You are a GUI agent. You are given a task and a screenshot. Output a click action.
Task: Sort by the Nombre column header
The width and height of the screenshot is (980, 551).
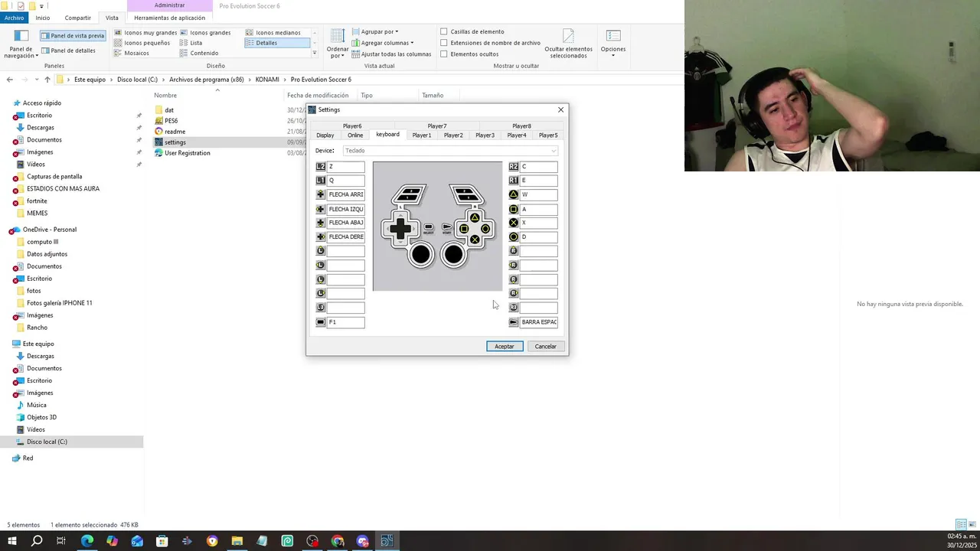(217, 96)
